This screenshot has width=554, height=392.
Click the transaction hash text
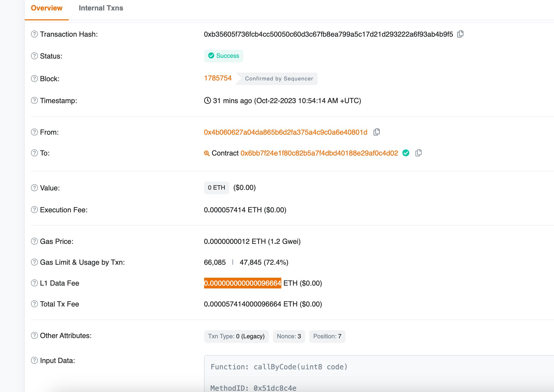[x=328, y=34]
